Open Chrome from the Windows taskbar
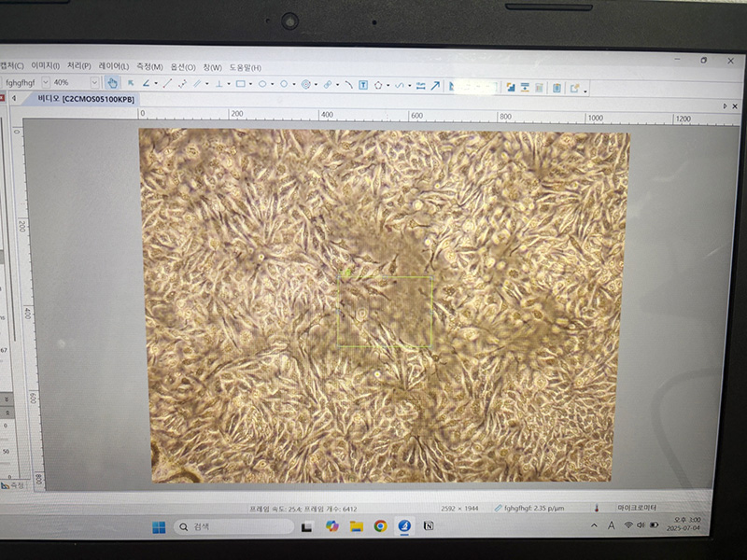Viewport: 747px width, 560px height. 380,526
